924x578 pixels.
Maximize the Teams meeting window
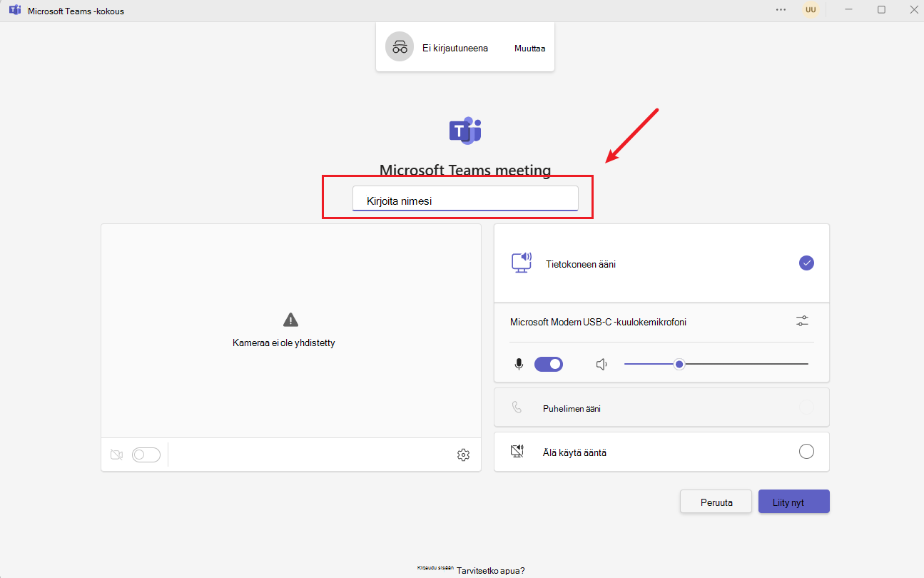[x=881, y=10]
